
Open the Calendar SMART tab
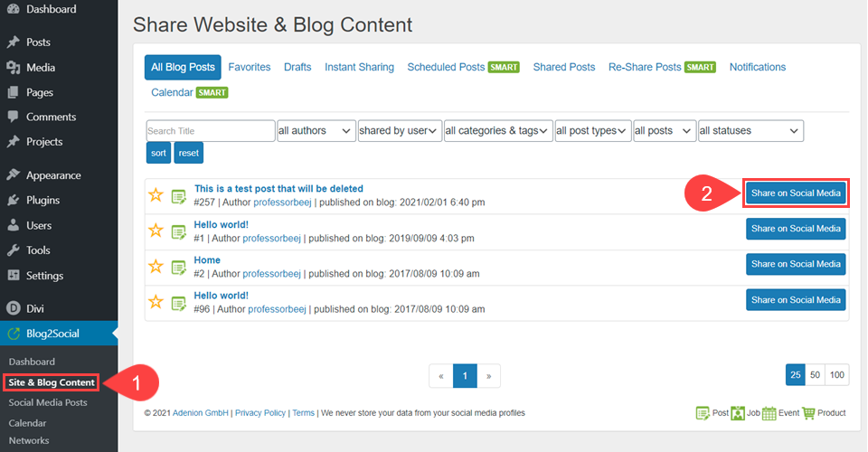(x=189, y=92)
